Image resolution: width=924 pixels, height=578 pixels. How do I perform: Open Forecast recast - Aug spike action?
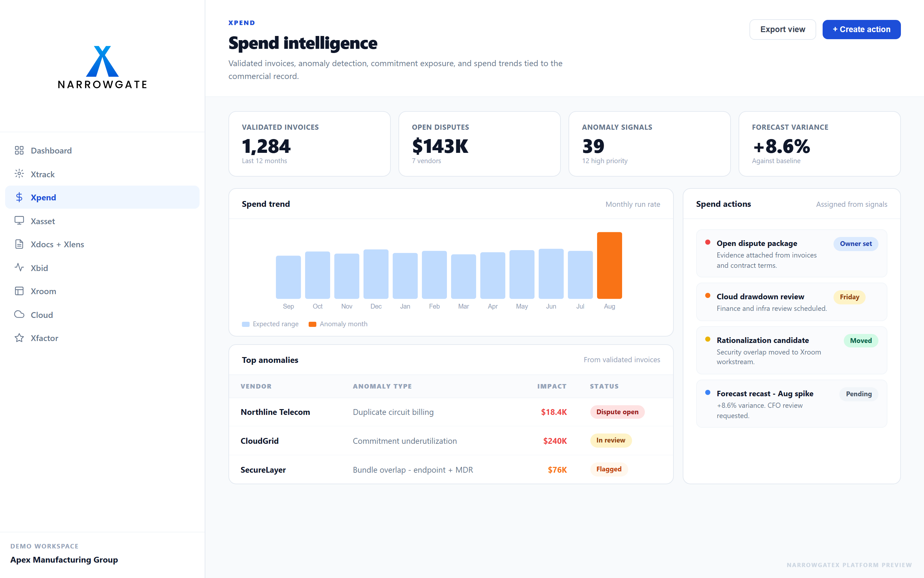coord(791,404)
